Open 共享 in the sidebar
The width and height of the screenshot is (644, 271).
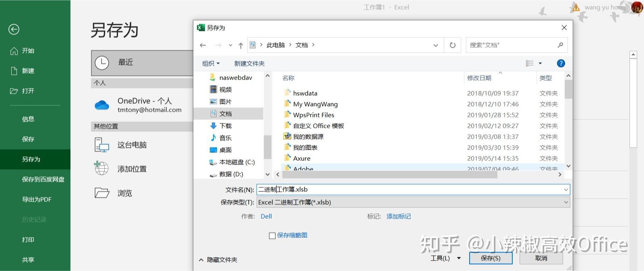click(x=28, y=260)
